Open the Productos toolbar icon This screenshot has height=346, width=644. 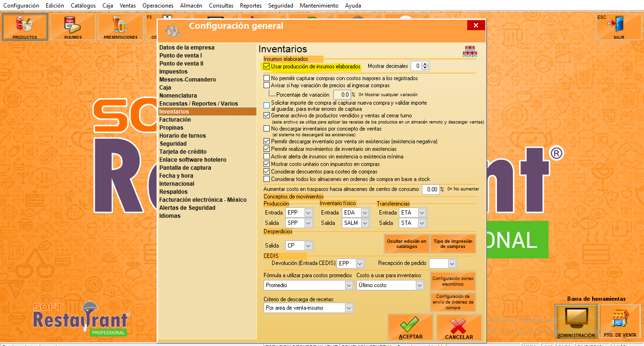pyautogui.click(x=25, y=27)
